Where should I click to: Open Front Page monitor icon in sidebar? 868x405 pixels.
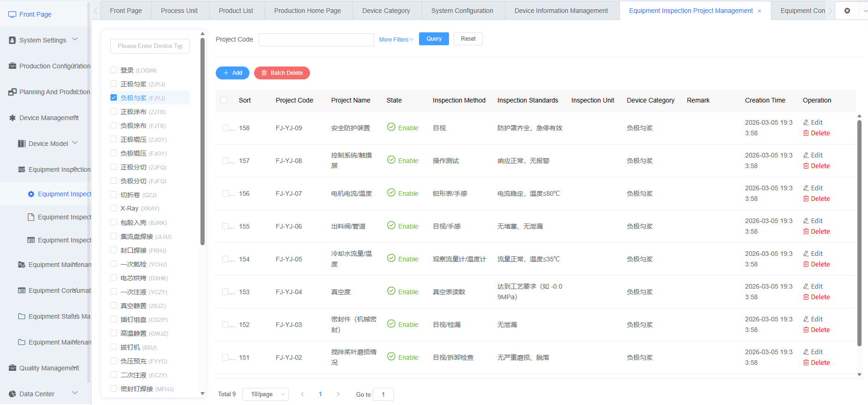click(x=12, y=14)
